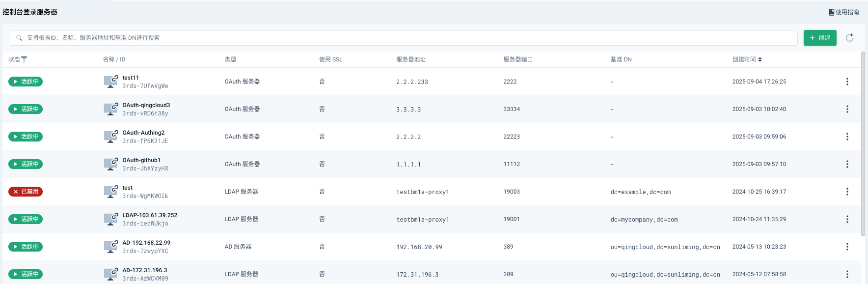Click the 活跃中 badge of AD-172.31.196.3

26,274
